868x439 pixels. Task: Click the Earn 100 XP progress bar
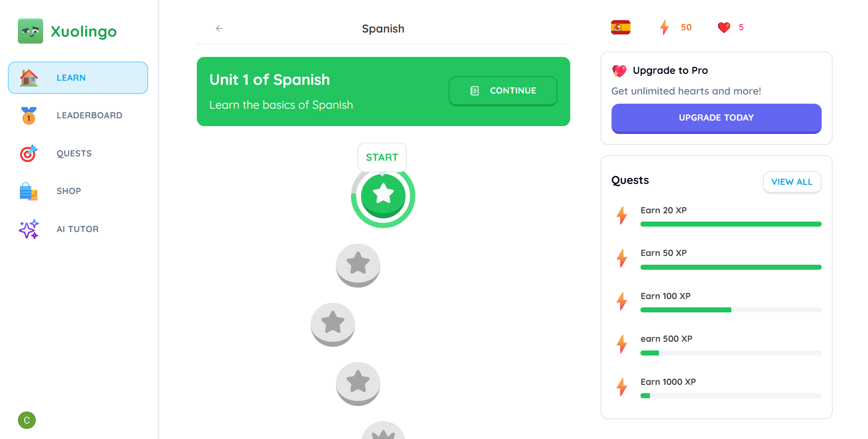pos(730,310)
